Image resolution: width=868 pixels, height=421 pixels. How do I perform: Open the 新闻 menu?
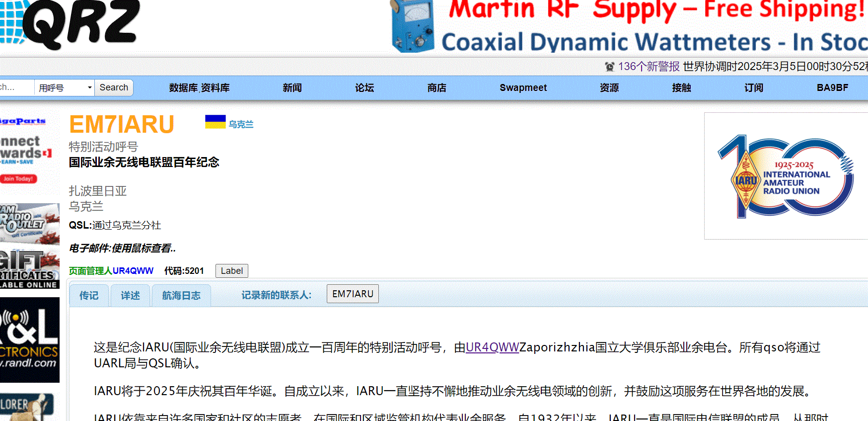(x=292, y=88)
